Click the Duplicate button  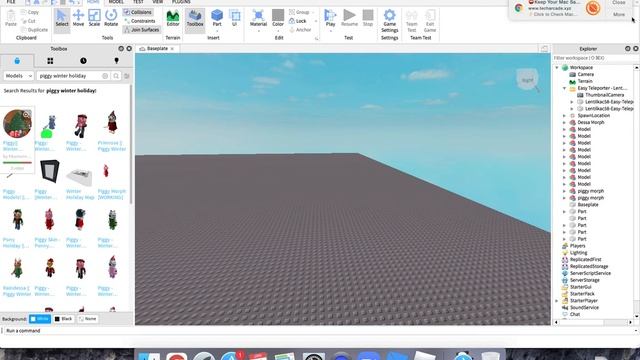point(34,30)
